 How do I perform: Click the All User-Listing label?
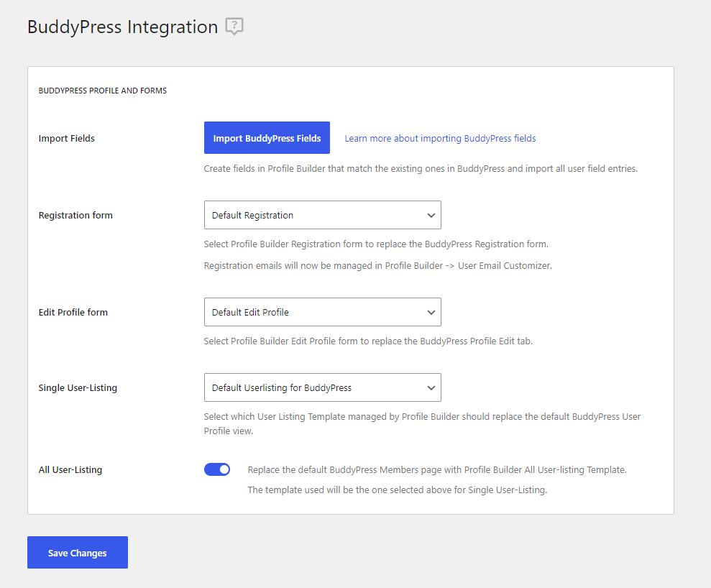[70, 470]
